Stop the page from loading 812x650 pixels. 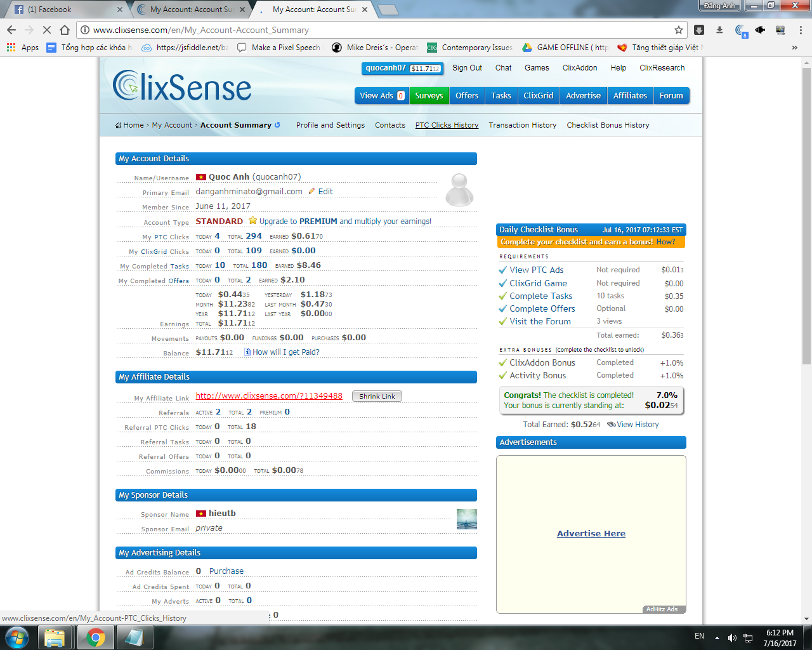pos(47,30)
